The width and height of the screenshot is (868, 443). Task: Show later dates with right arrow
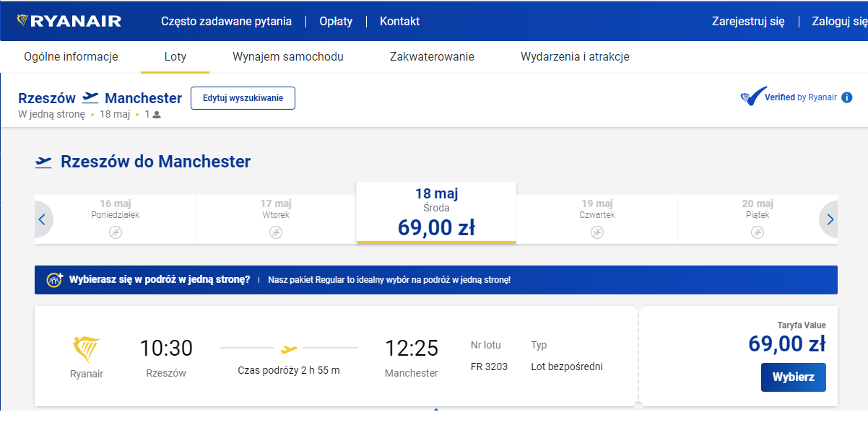(x=830, y=219)
